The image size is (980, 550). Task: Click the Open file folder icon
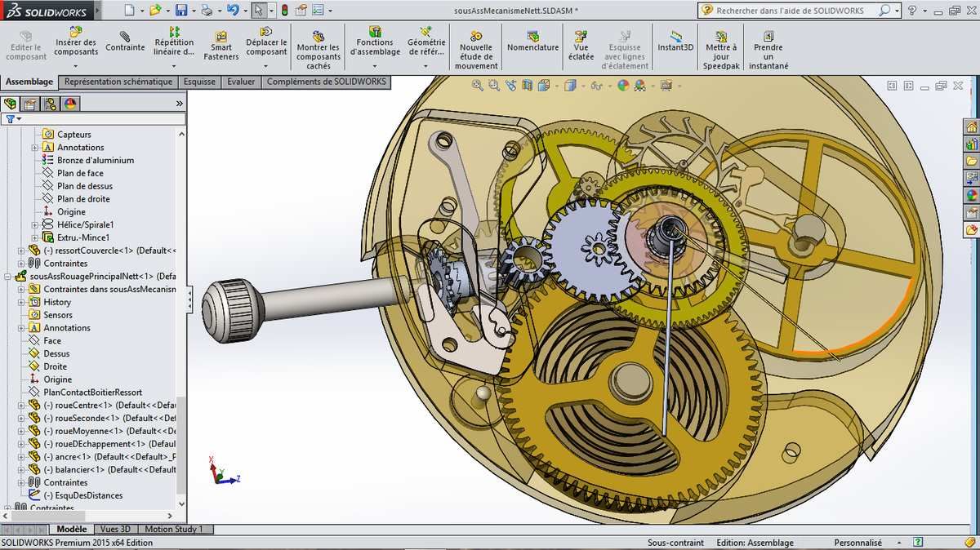[155, 11]
